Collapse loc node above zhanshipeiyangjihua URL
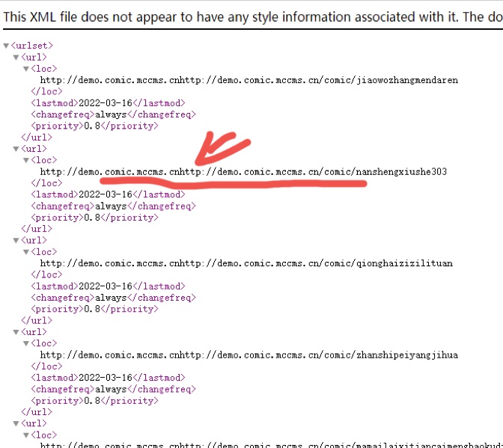 26,343
